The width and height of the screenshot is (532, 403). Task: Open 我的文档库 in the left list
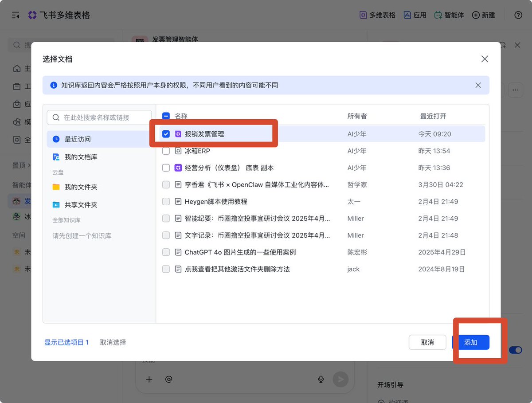(x=99, y=157)
